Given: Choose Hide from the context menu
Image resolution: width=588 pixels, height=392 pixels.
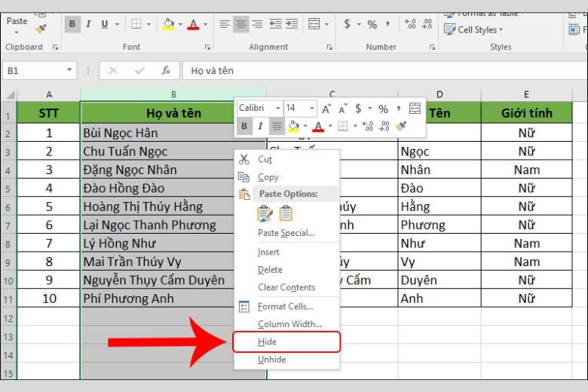Looking at the screenshot, I should (287, 341).
